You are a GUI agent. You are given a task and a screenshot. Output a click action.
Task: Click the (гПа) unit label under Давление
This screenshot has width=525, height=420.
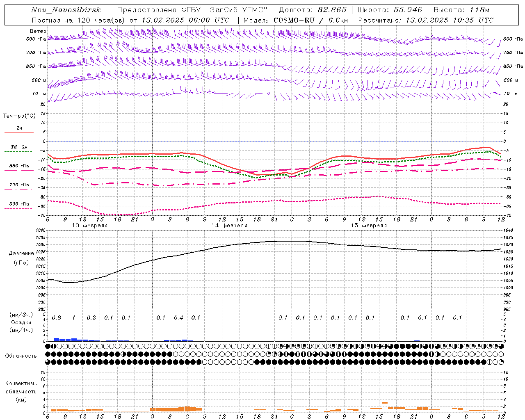[21, 262]
